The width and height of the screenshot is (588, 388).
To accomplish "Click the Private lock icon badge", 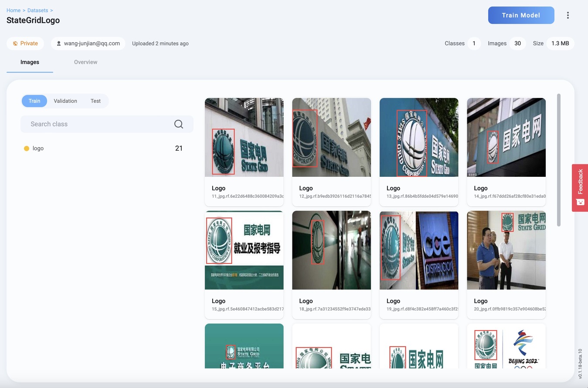I will coord(15,44).
